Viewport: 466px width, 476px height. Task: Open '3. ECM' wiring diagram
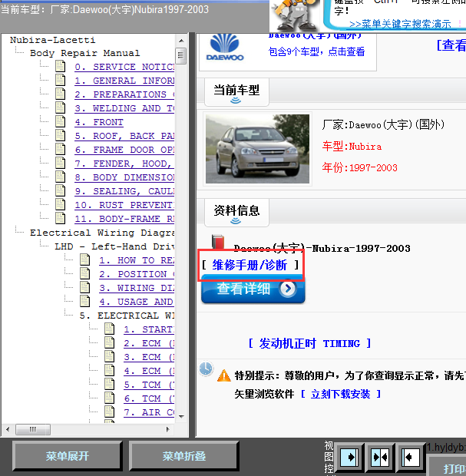tap(149, 357)
